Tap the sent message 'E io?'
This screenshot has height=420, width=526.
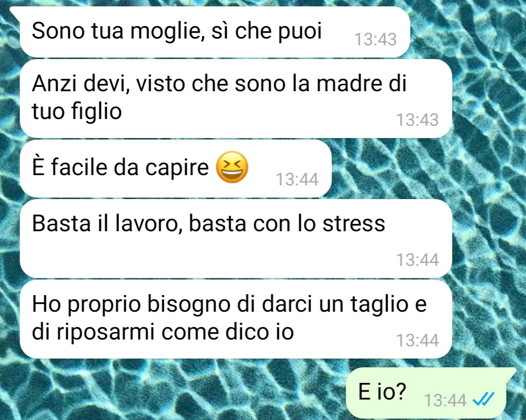tap(431, 393)
